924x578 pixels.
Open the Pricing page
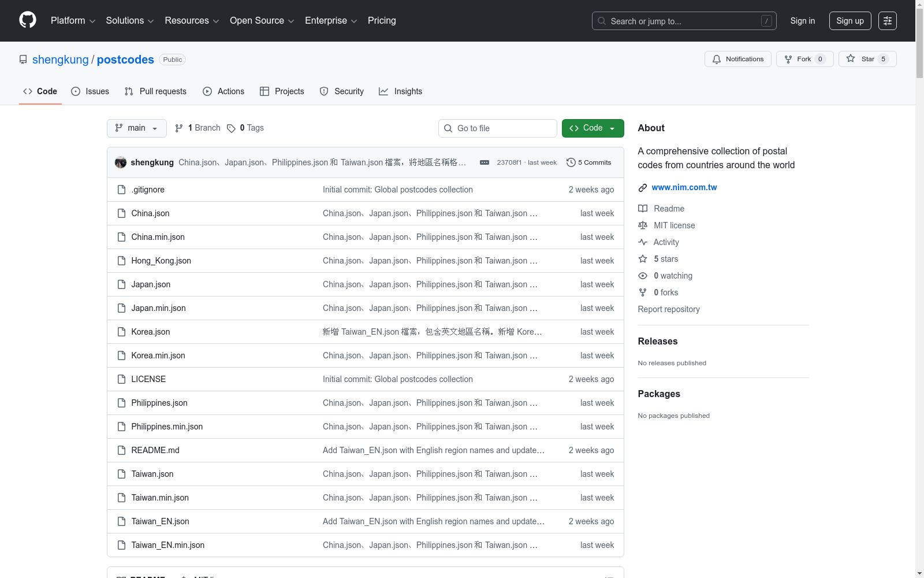point(382,21)
